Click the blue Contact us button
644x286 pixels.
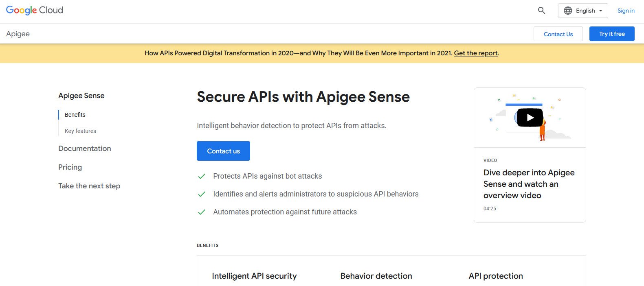click(223, 151)
